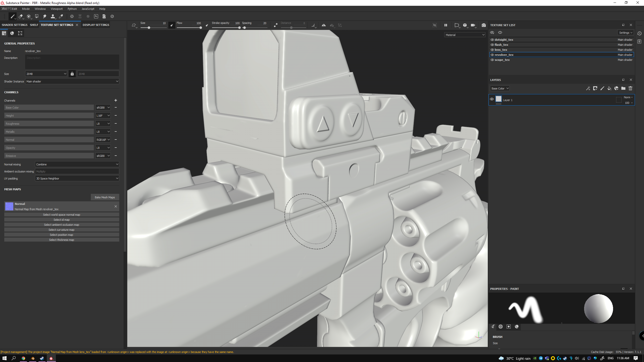Screen dimensions: 644x362
Task: Click Bake Mesh Maps button
Action: [x=105, y=197]
